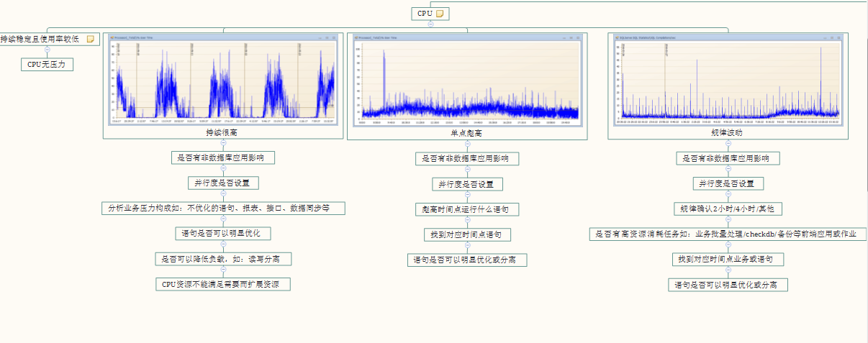This screenshot has width=868, height=343.
Task: Select the CPU无压力 node
Action: pyautogui.click(x=47, y=65)
